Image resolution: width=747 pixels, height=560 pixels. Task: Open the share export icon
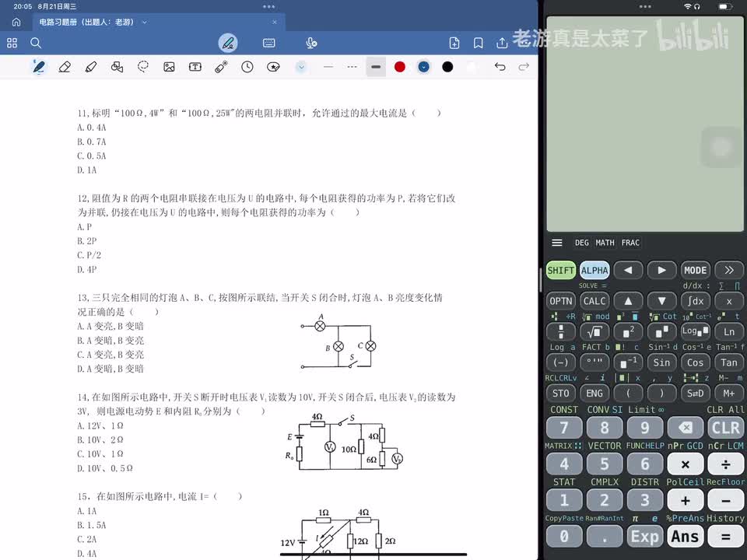502,43
